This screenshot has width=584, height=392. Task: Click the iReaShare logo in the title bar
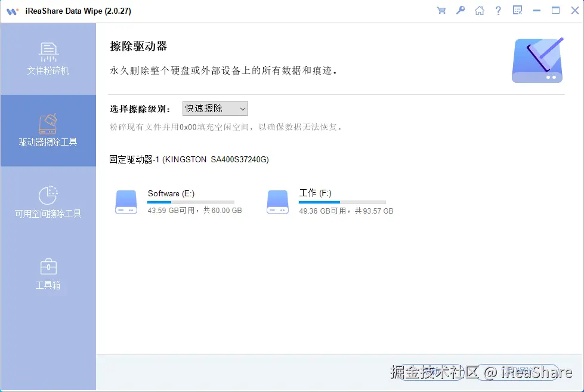12,10
